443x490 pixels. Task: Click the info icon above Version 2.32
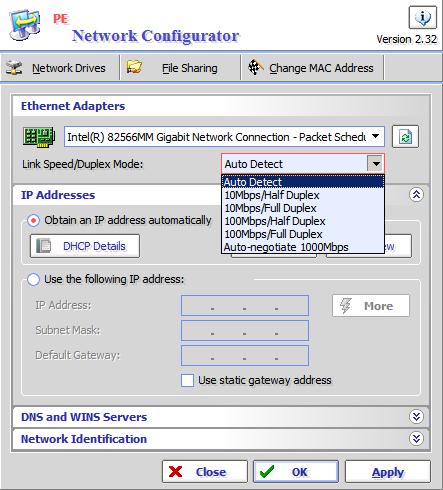(x=422, y=17)
